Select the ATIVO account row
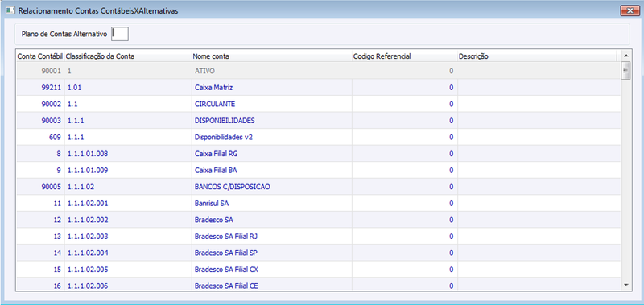The image size is (644, 305). coord(318,71)
